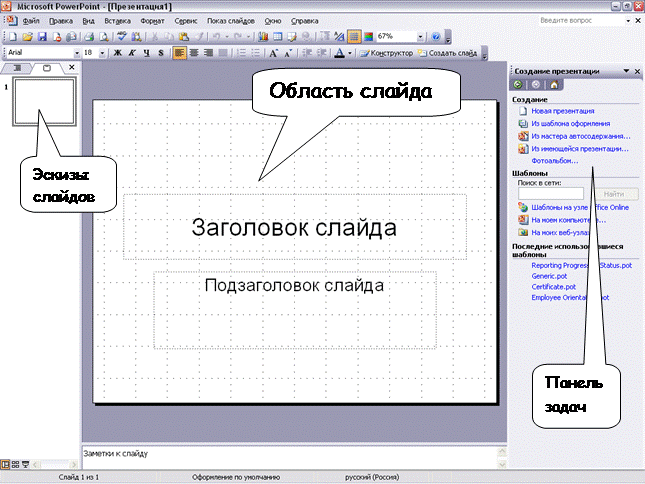Open the font color dropdown arrow
Image resolution: width=645 pixels, height=484 pixels.
pyautogui.click(x=350, y=53)
